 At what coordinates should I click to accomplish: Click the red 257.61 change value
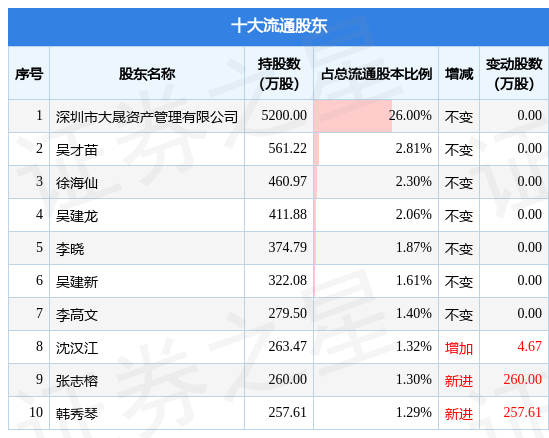pyautogui.click(x=523, y=412)
